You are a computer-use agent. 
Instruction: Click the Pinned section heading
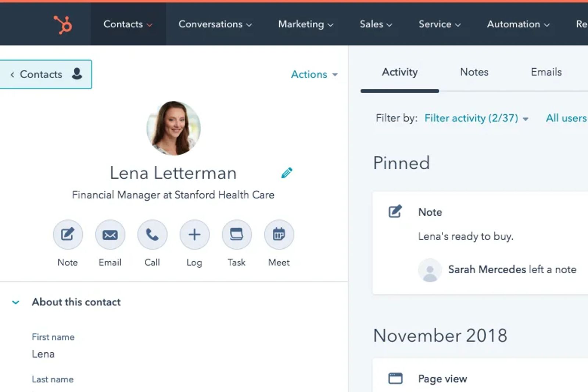[401, 163]
